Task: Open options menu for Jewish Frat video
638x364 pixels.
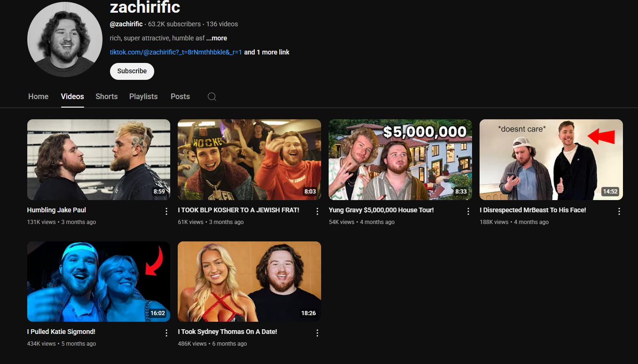Action: click(317, 211)
